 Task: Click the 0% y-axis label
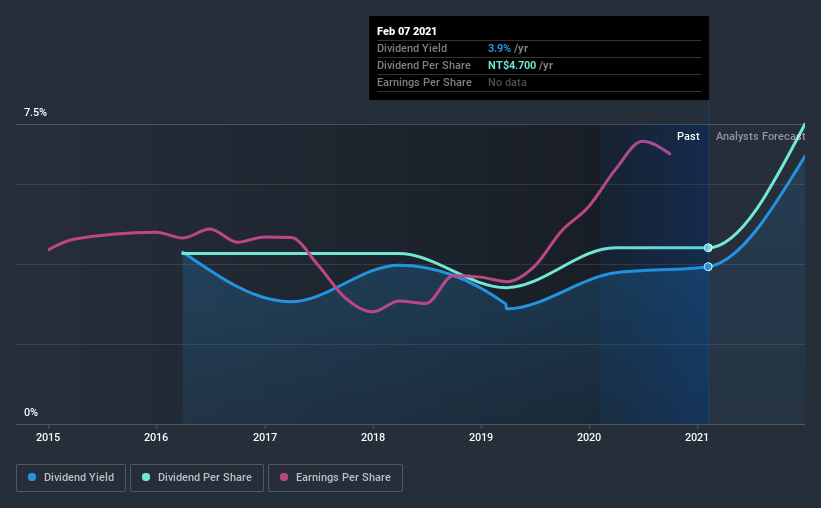coord(31,413)
